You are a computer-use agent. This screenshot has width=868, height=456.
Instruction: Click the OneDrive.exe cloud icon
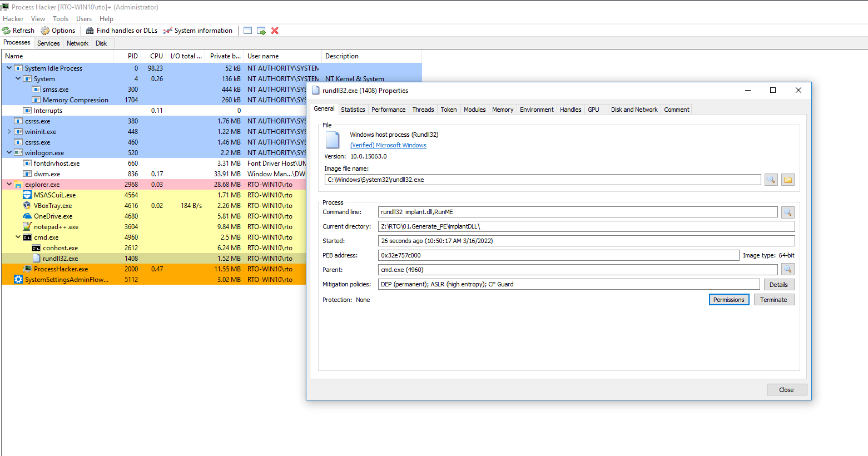click(27, 216)
